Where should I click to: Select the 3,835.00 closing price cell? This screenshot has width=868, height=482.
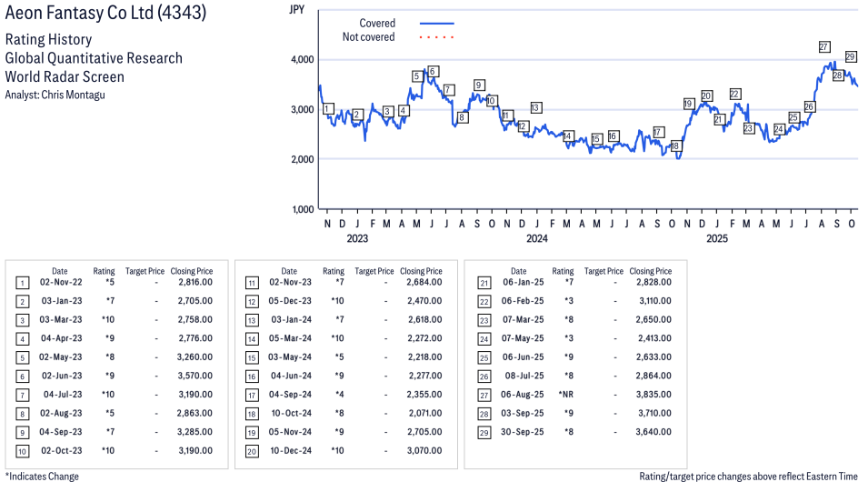coord(653,395)
